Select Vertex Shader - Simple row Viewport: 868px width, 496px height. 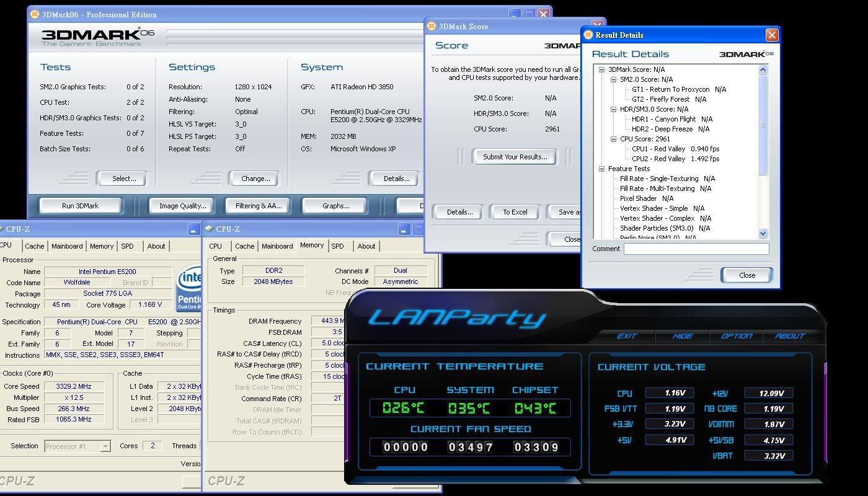click(x=662, y=208)
